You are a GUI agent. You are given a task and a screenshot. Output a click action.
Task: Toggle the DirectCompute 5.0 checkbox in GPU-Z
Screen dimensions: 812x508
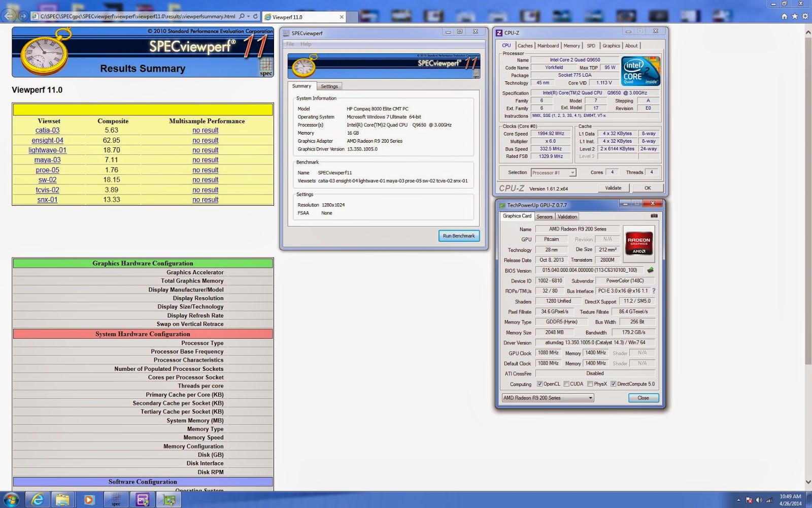[x=614, y=384]
